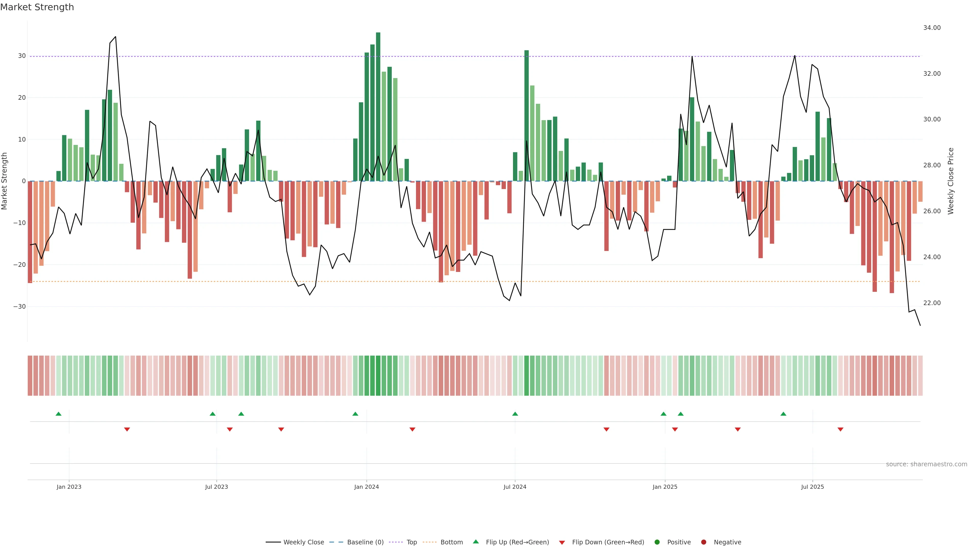The image size is (980, 551).
Task: Click the last red flip-down marker after Jul 2025
Action: tap(840, 429)
